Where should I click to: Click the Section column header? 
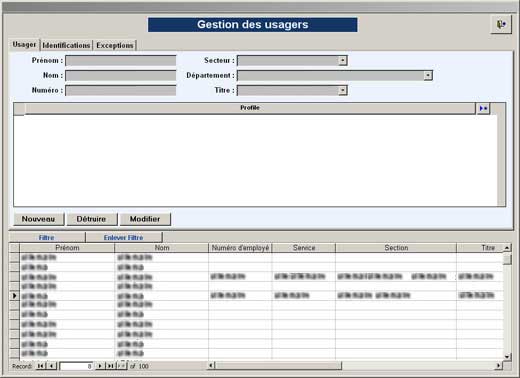click(x=396, y=248)
